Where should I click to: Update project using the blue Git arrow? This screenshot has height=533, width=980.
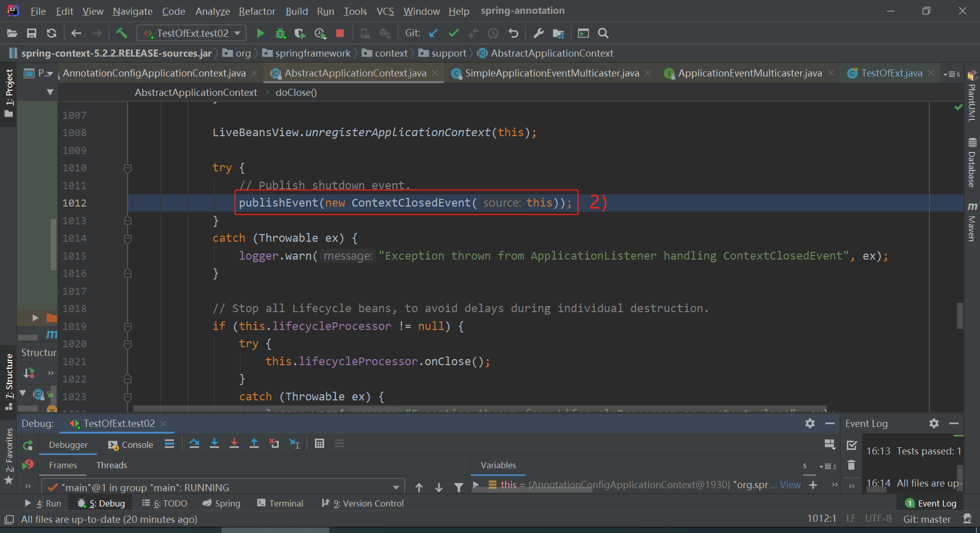434,34
